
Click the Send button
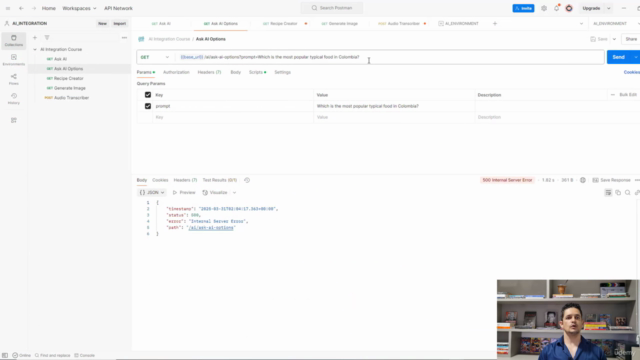(x=618, y=57)
